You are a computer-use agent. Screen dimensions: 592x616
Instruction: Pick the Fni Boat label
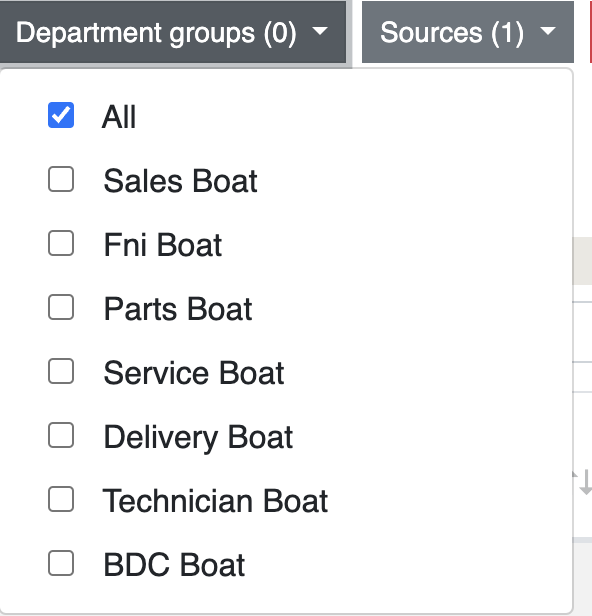[x=163, y=245]
